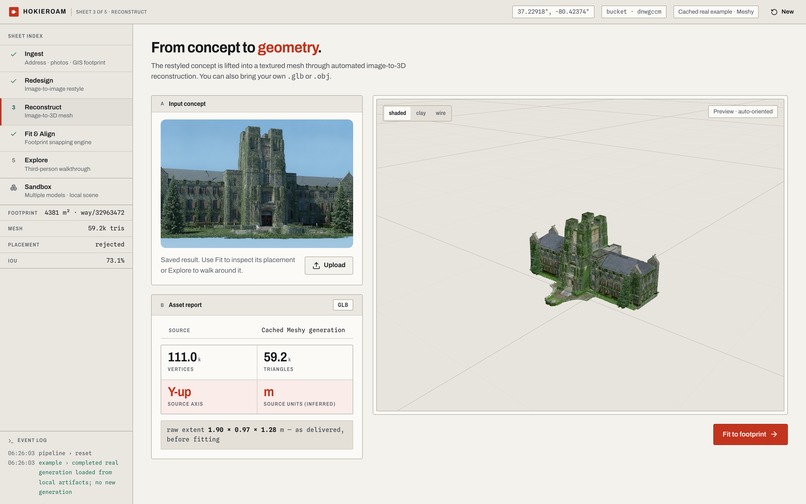806x504 pixels.
Task: Click the coordinates chip in header
Action: pos(553,12)
